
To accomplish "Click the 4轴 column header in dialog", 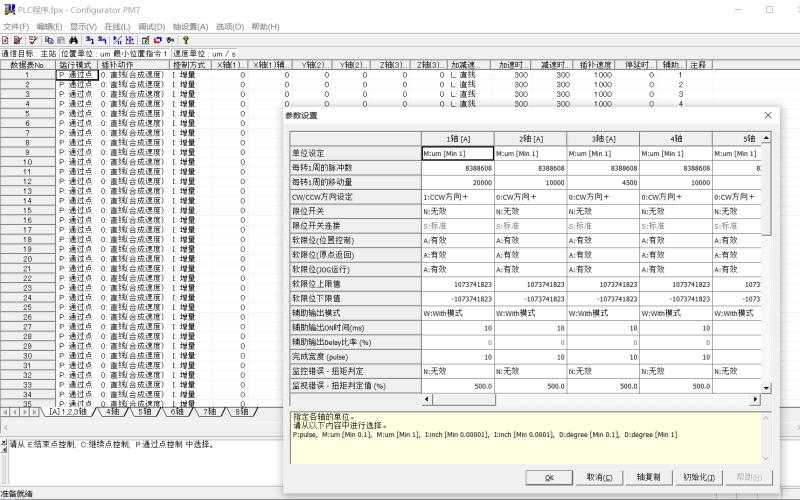I will point(676,138).
